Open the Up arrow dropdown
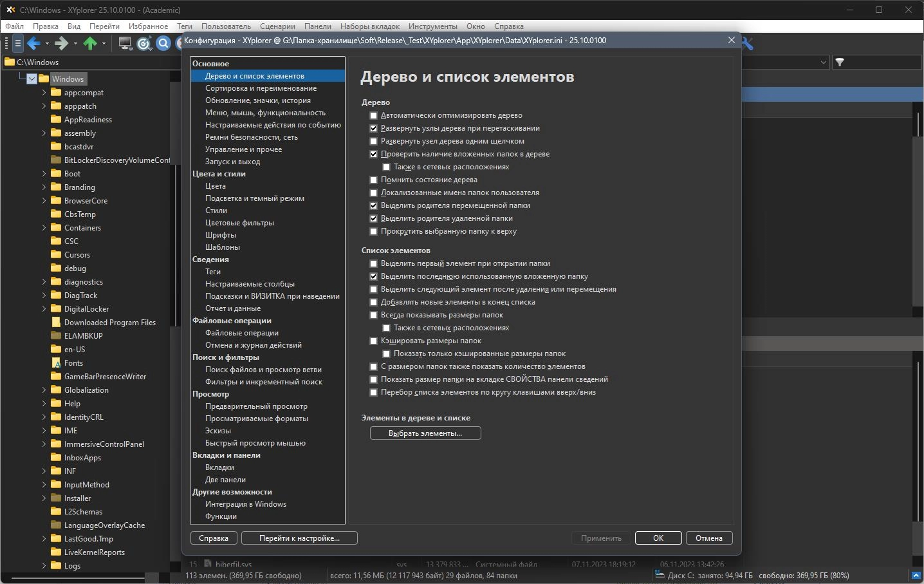Viewport: 924px width, 584px height. click(104, 44)
